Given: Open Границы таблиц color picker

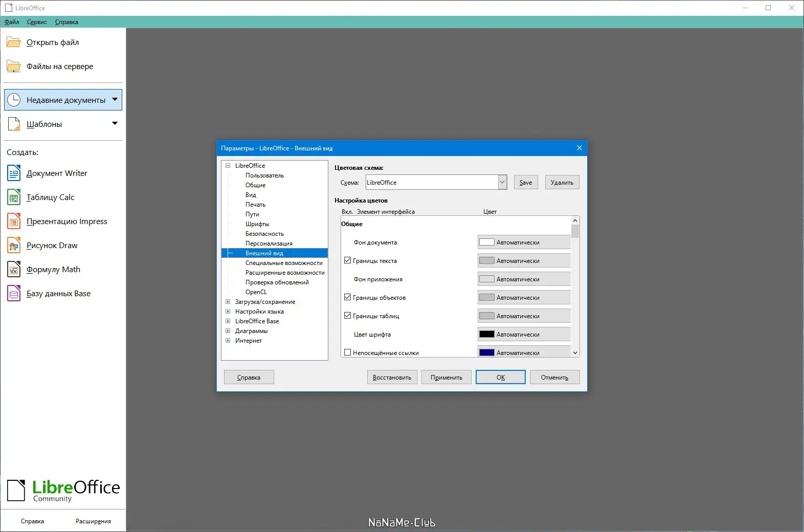Looking at the screenshot, I should (524, 316).
